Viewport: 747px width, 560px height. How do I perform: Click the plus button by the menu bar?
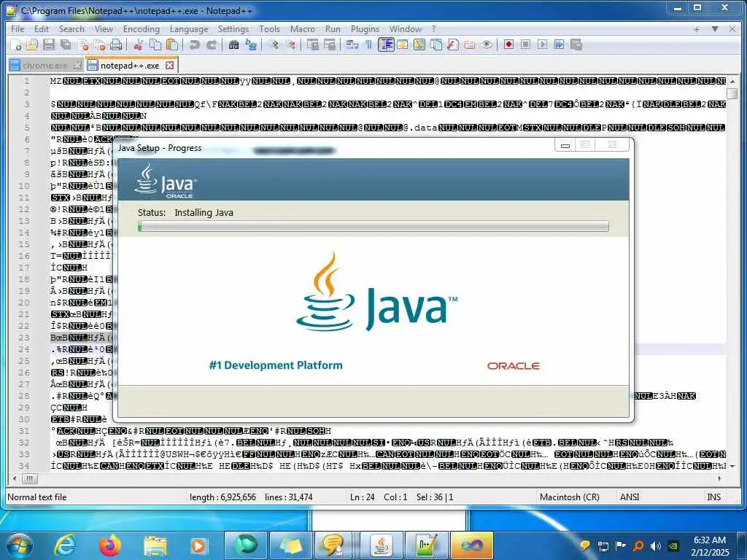pos(697,29)
